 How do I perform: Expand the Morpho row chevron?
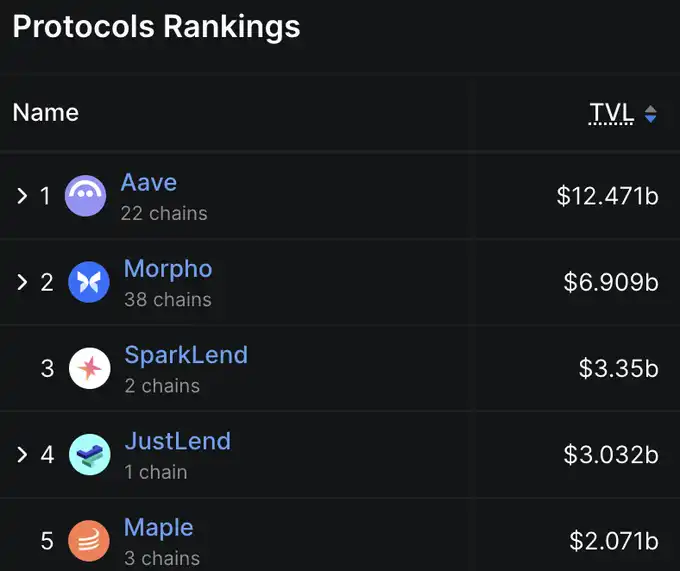22,282
